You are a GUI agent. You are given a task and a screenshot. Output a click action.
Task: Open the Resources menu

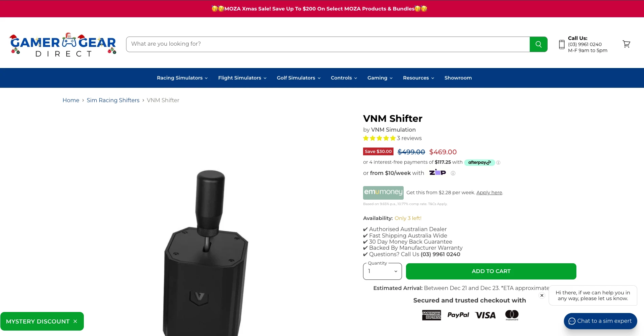419,78
